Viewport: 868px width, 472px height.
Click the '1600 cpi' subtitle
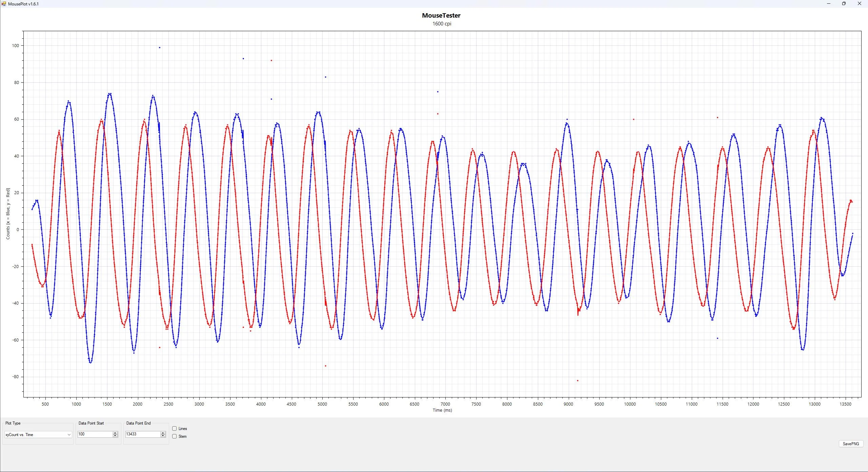coord(442,24)
